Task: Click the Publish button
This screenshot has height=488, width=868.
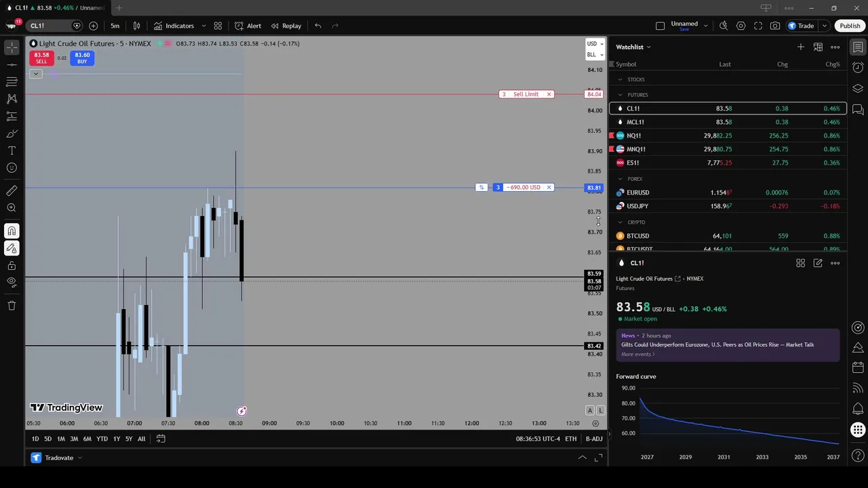Action: click(x=850, y=26)
